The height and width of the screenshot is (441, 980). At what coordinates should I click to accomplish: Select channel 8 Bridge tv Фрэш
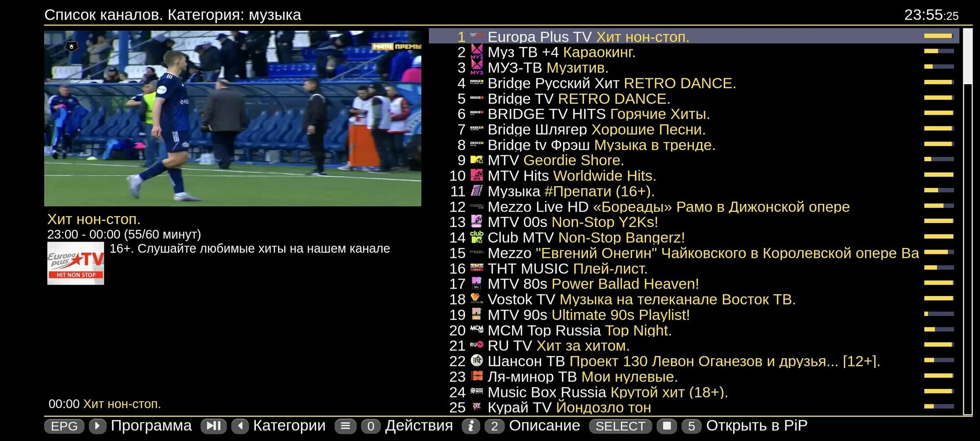[693, 145]
